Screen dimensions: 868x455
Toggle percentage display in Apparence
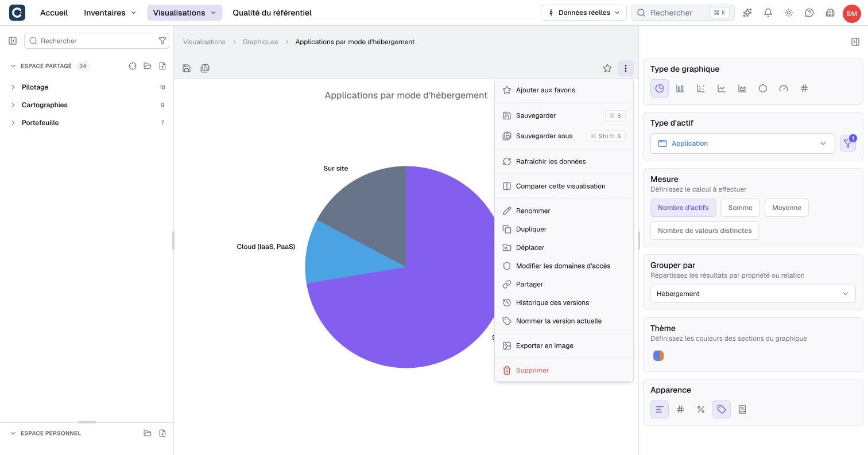(701, 409)
